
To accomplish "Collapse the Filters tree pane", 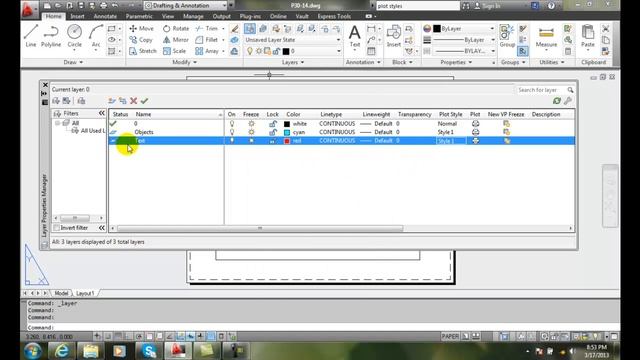I will (x=102, y=113).
